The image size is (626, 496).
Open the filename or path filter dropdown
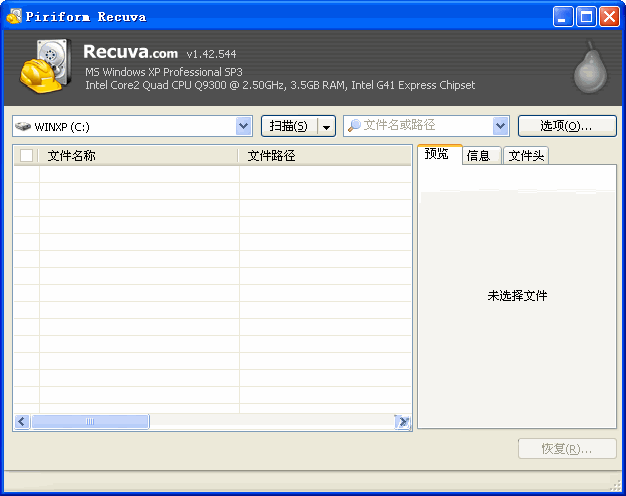pos(501,126)
